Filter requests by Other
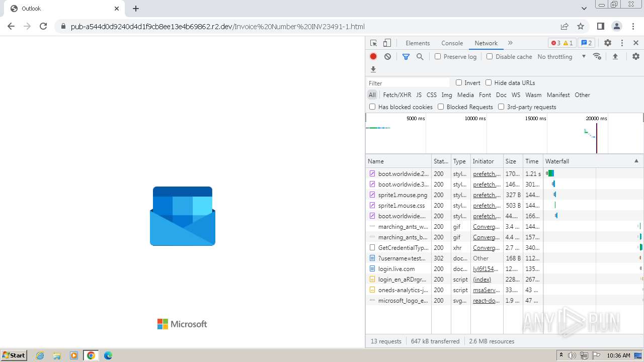 582,95
